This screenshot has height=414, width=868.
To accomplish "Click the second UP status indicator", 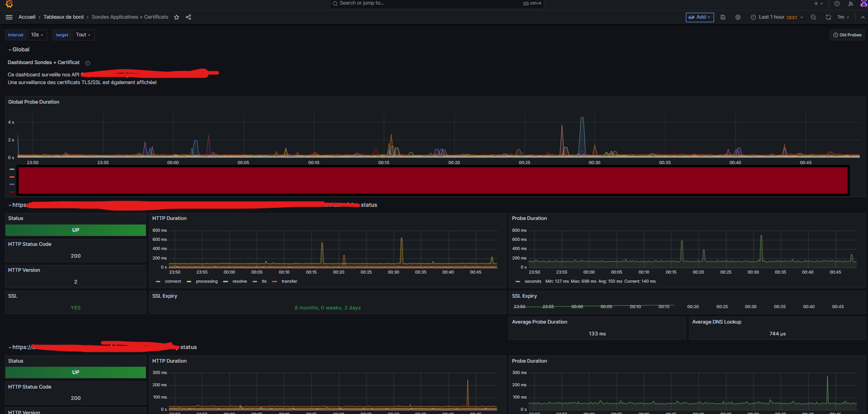I will click(75, 373).
